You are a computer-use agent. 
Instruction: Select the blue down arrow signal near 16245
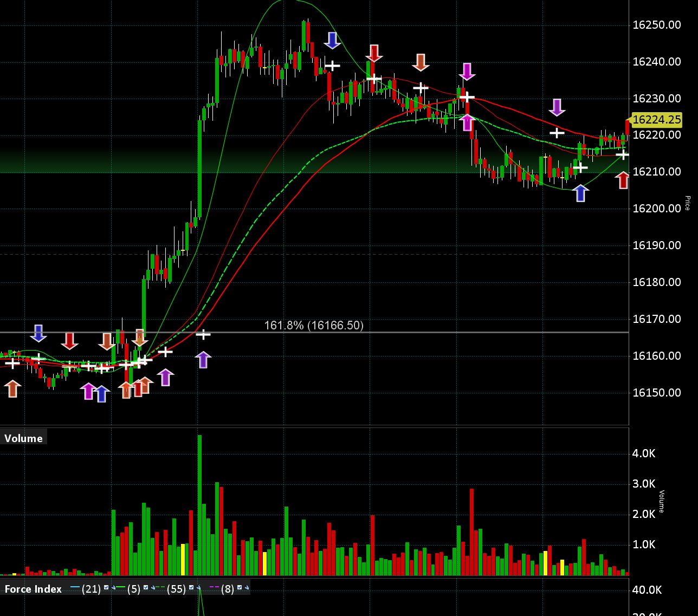pyautogui.click(x=332, y=40)
